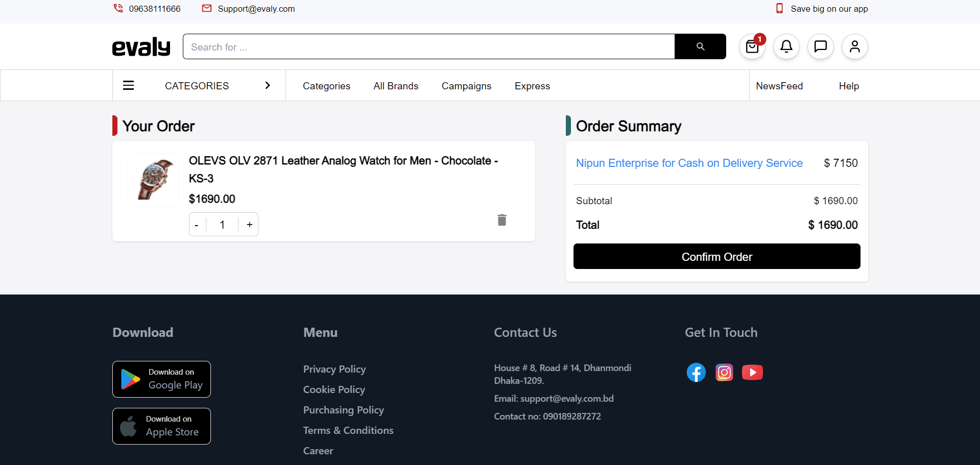Viewport: 980px width, 465px height.
Task: Click Download on Apple Store badge
Action: coord(161,426)
